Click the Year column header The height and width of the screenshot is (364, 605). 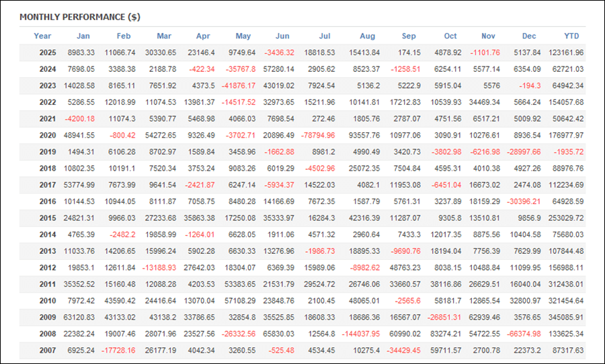42,36
